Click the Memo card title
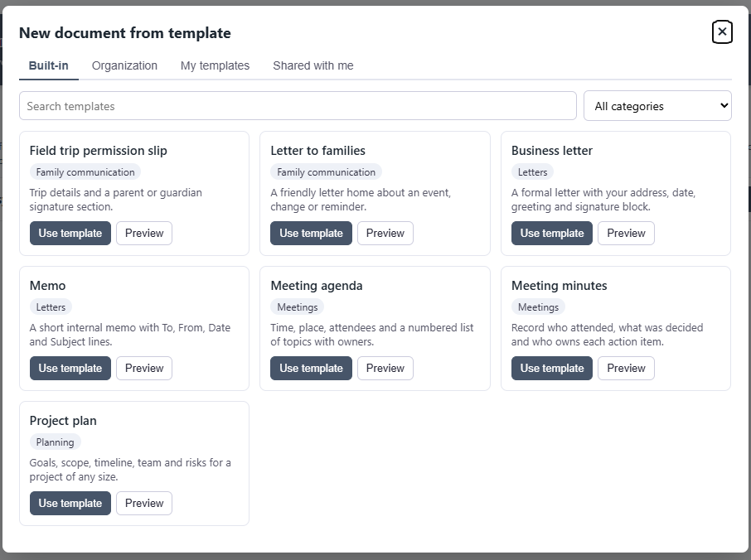Viewport: 751px width, 560px height. (x=47, y=286)
